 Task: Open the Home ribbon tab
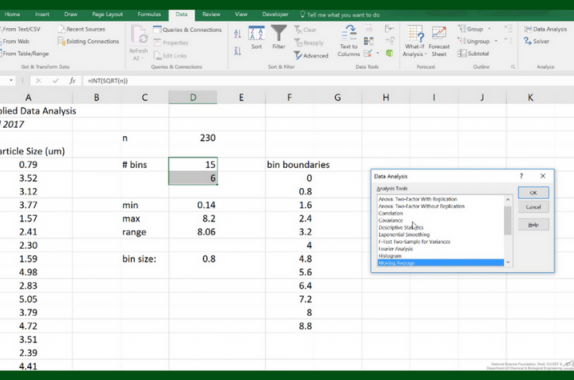coord(12,14)
